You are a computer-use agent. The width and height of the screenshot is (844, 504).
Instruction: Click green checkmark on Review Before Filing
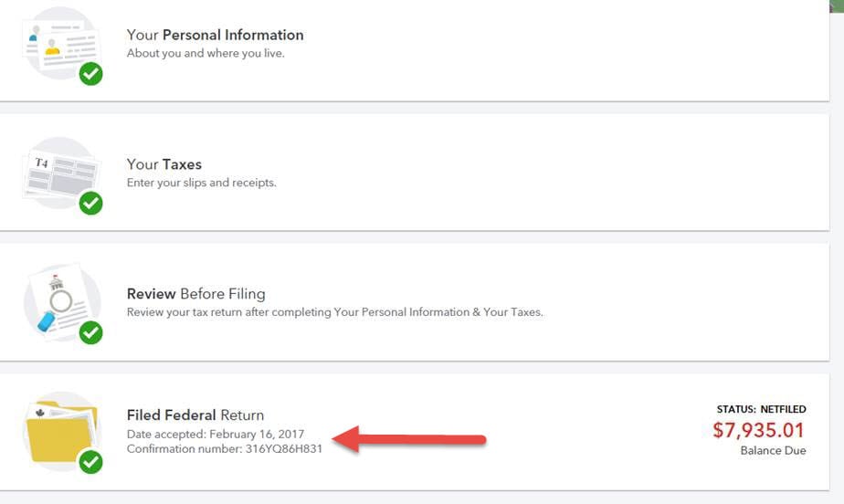[x=91, y=333]
